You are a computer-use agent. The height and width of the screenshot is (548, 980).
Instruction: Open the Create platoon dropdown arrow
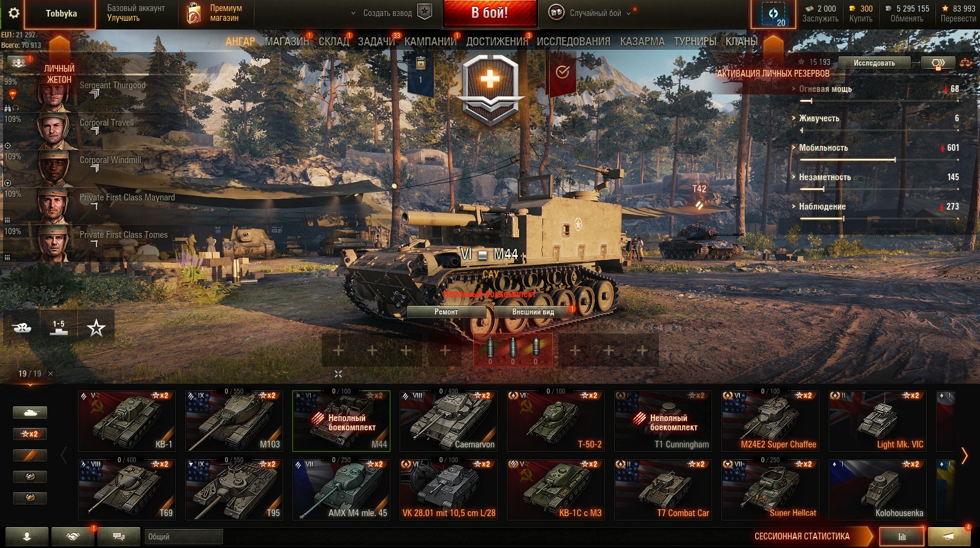point(353,13)
